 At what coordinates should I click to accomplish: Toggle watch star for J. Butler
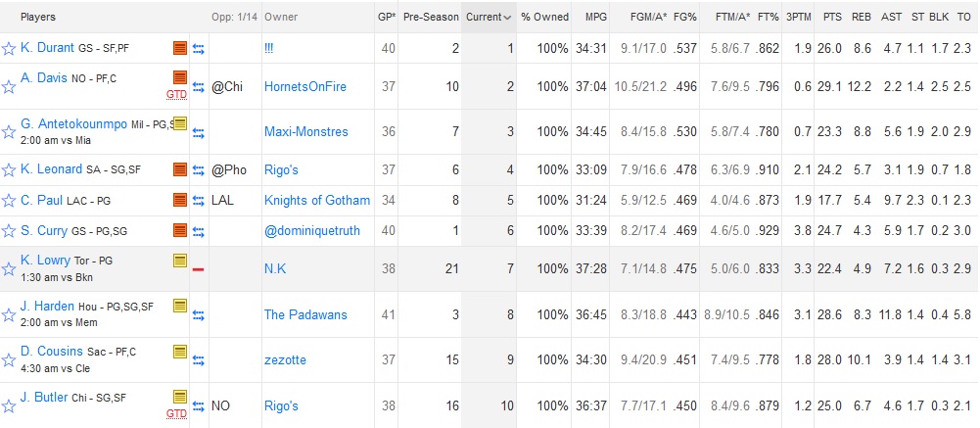pyautogui.click(x=8, y=406)
